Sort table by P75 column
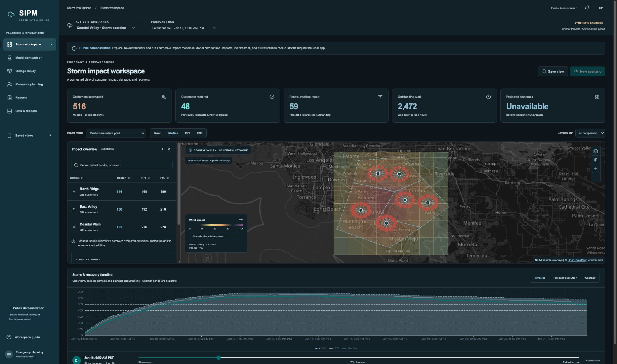The height and width of the screenshot is (364, 617). (x=146, y=178)
